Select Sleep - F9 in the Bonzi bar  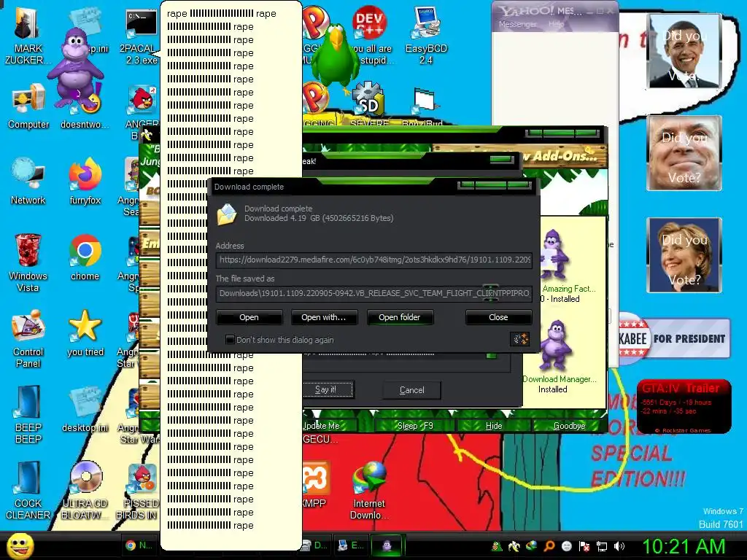pos(415,426)
